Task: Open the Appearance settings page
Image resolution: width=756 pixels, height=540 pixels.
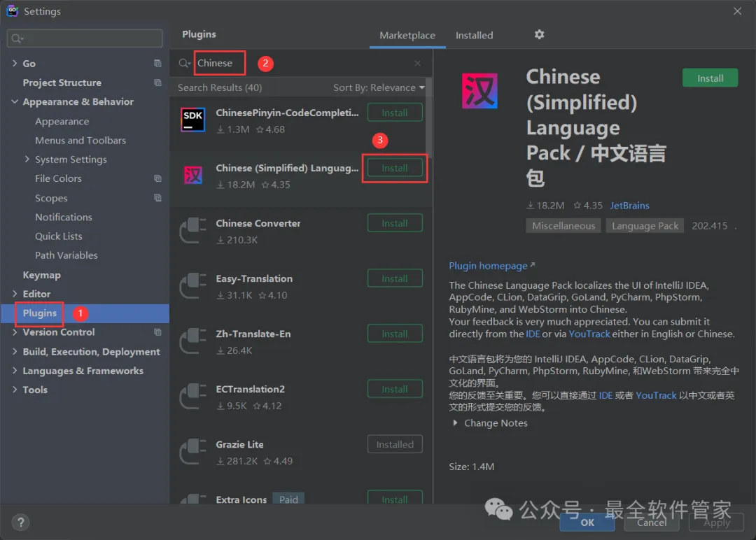Action: coord(62,122)
